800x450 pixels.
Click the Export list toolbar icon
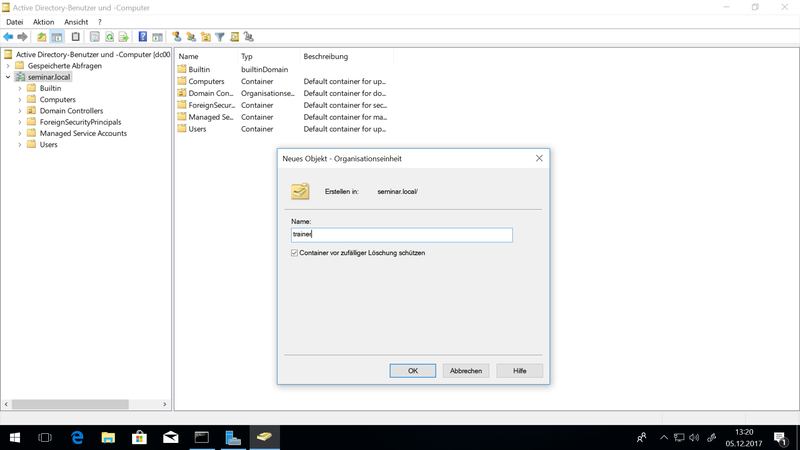123,37
